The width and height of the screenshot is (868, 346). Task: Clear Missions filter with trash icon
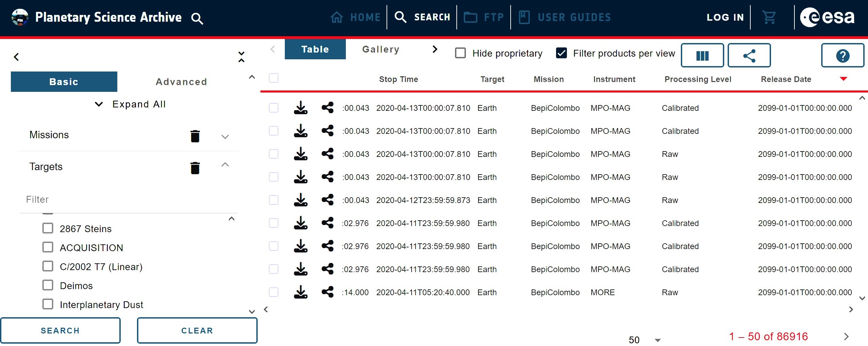[x=195, y=136]
